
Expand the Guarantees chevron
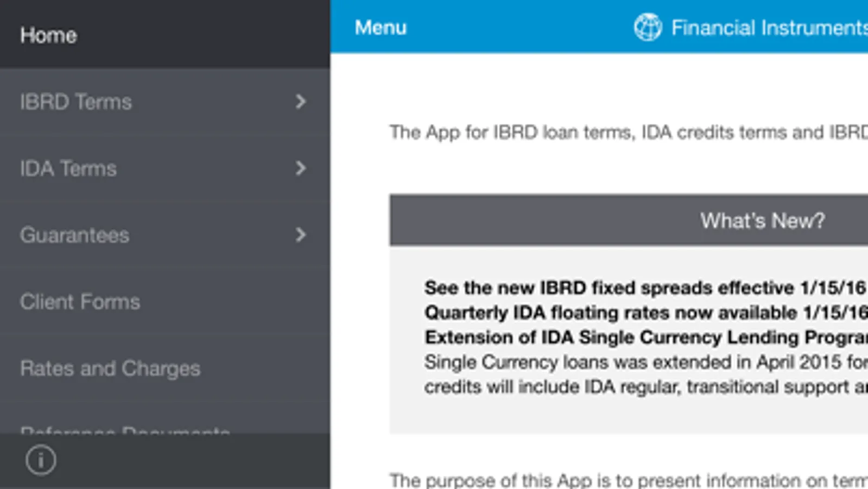[x=301, y=235]
